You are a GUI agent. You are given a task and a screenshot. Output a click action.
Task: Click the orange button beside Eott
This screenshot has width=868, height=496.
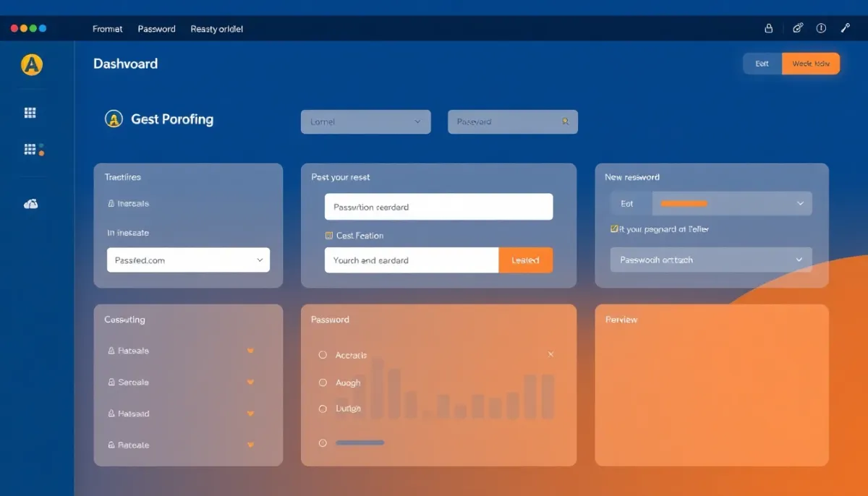[x=811, y=64]
